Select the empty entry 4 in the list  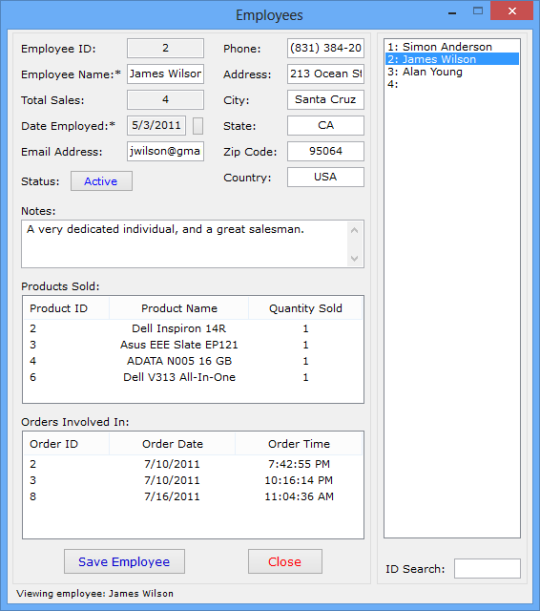point(452,84)
